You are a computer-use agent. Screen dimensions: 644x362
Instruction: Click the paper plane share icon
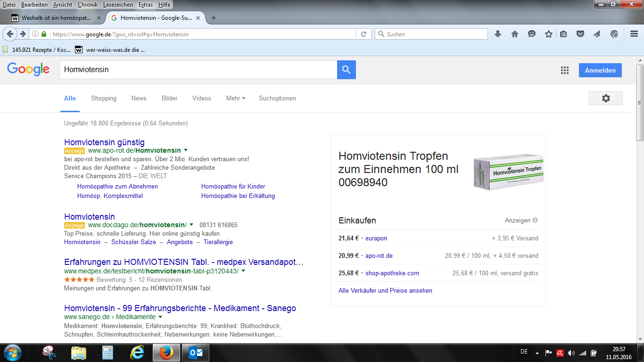tap(597, 34)
